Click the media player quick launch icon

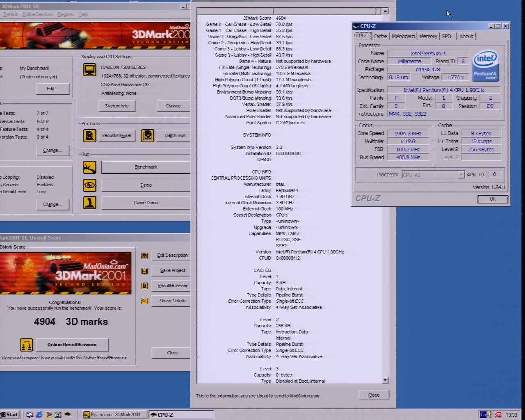[49, 415]
